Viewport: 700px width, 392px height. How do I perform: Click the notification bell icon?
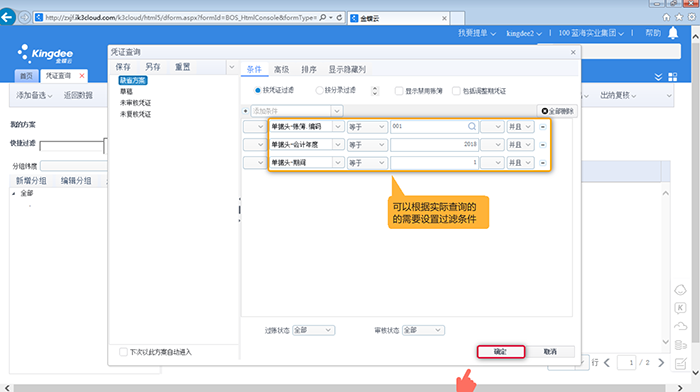point(673,33)
